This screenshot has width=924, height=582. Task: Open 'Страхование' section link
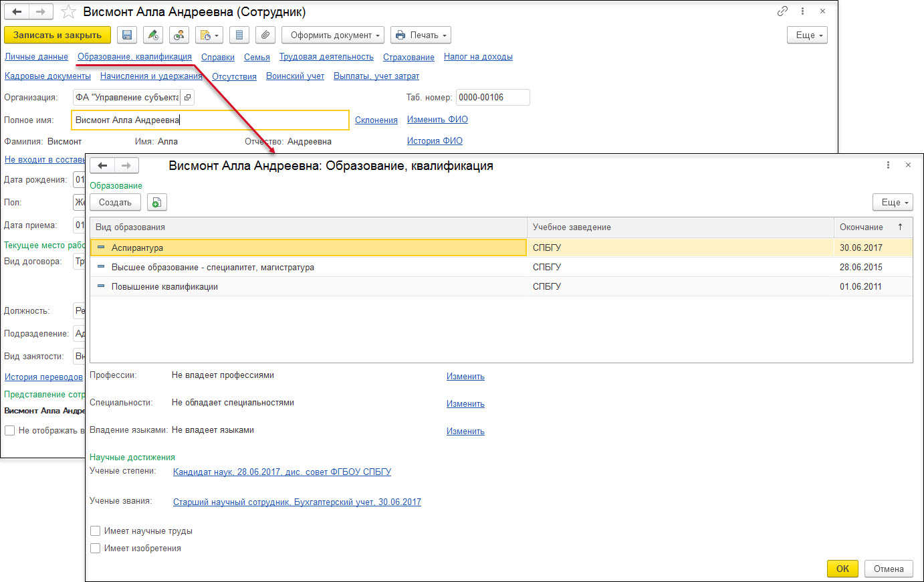pyautogui.click(x=409, y=58)
